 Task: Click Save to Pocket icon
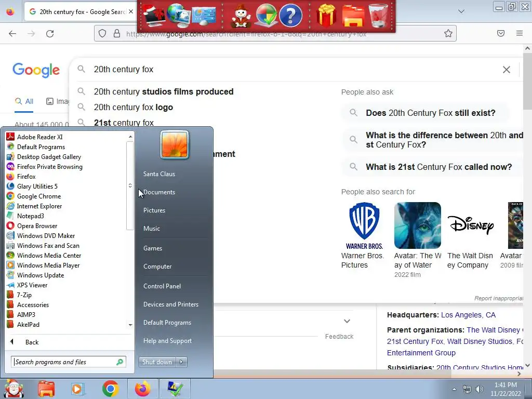[x=501, y=33]
